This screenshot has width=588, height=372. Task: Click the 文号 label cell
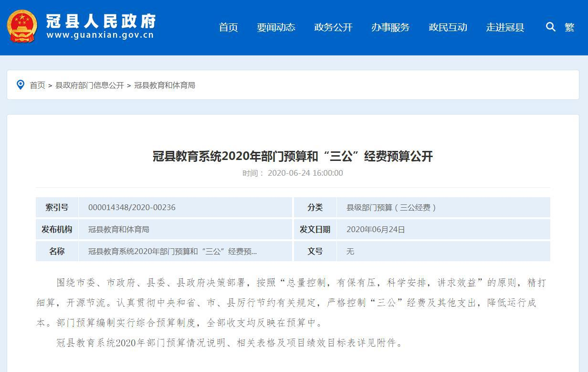point(315,251)
